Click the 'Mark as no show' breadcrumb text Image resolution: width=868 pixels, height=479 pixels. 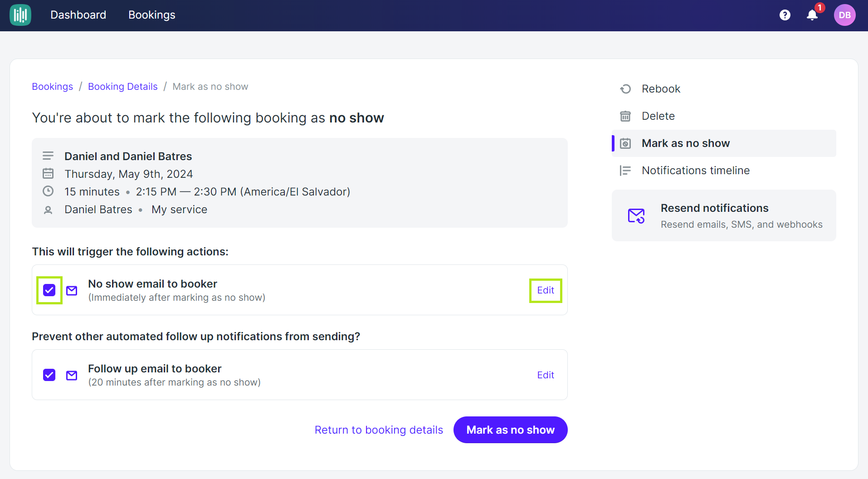tap(210, 87)
